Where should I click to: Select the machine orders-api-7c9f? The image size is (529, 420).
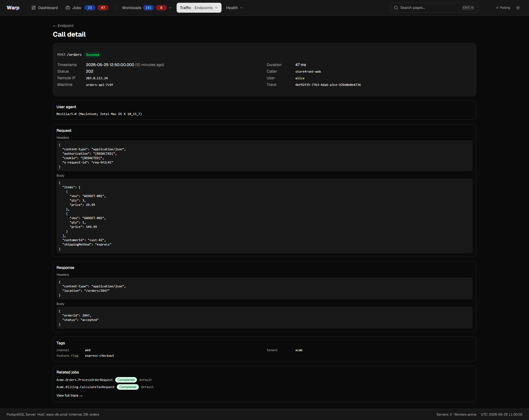click(99, 85)
